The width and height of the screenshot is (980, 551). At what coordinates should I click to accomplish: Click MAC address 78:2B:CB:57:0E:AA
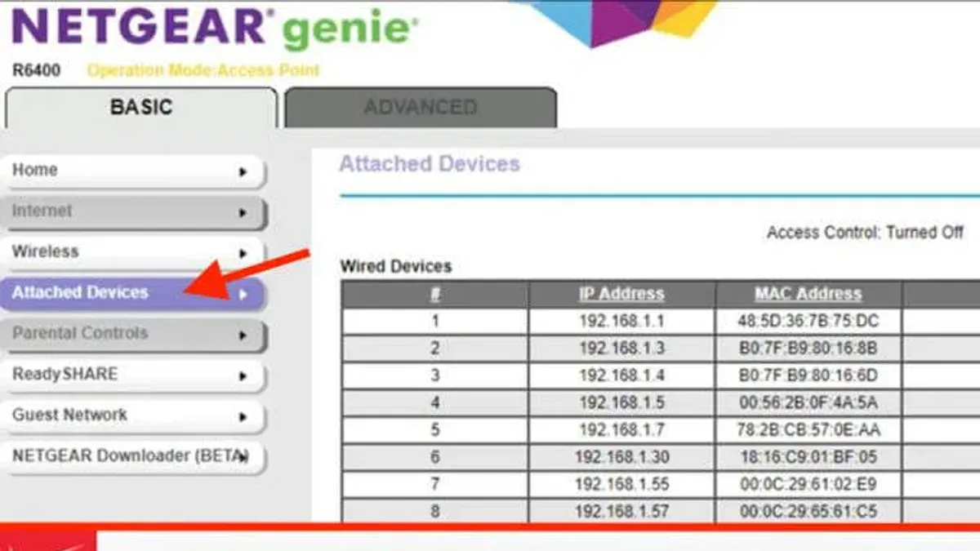click(x=808, y=429)
